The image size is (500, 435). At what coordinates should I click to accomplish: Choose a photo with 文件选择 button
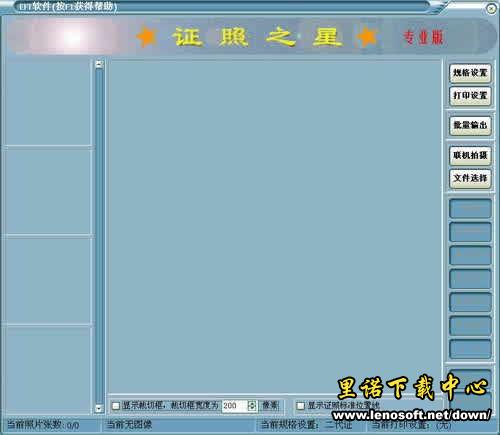point(470,178)
